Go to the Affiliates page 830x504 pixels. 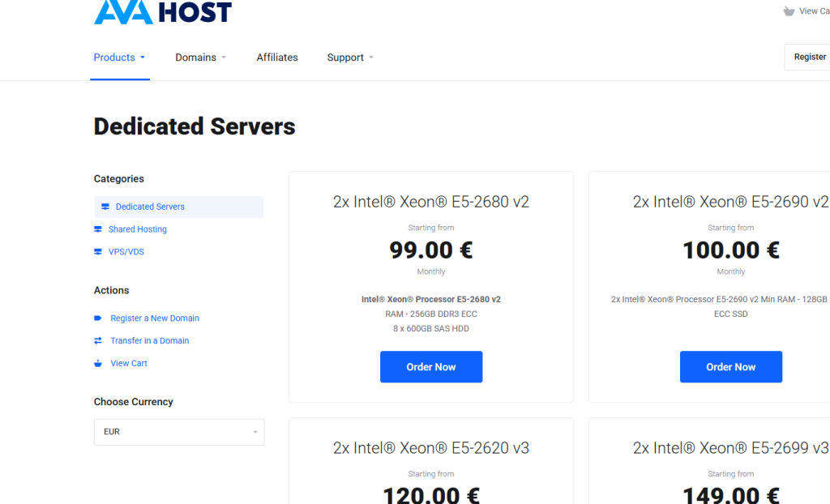click(277, 58)
